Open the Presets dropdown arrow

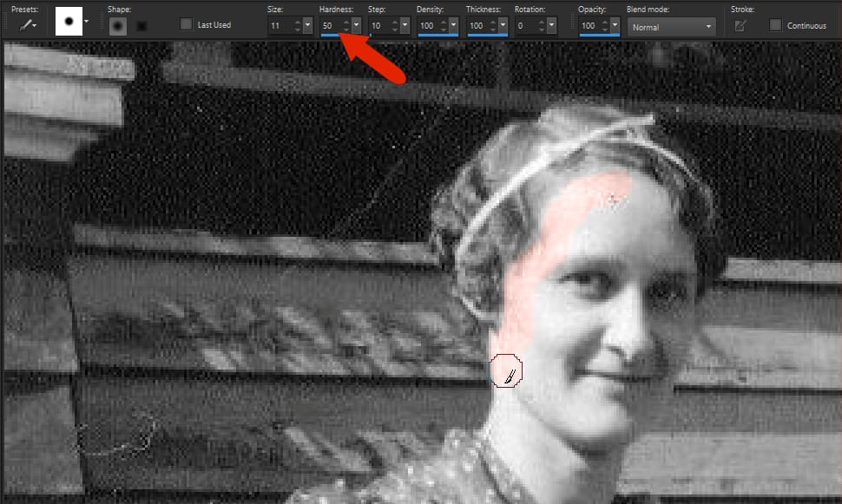point(36,26)
